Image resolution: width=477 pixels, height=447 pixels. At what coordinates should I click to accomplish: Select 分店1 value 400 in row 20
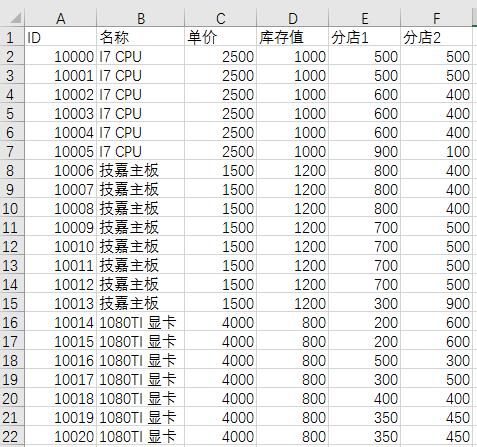pos(364,398)
